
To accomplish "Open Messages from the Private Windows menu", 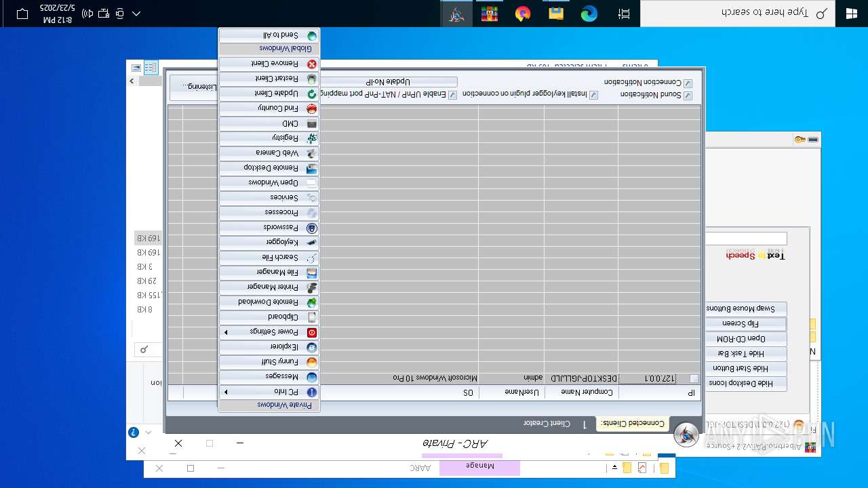I will tap(269, 377).
